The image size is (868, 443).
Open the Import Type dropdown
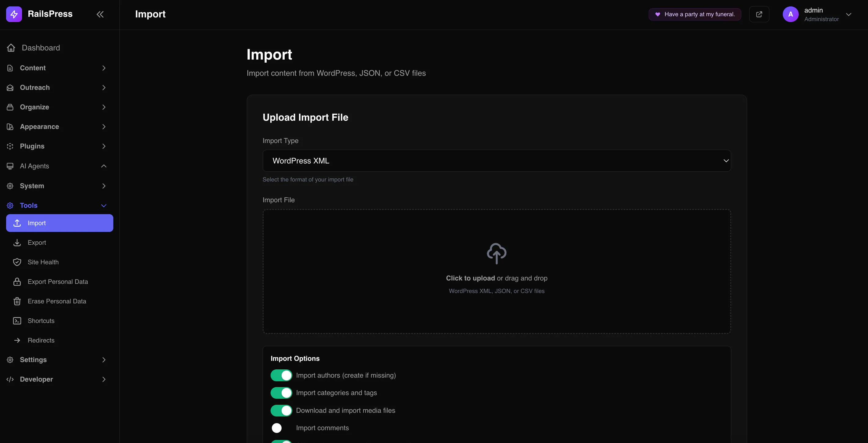tap(497, 161)
